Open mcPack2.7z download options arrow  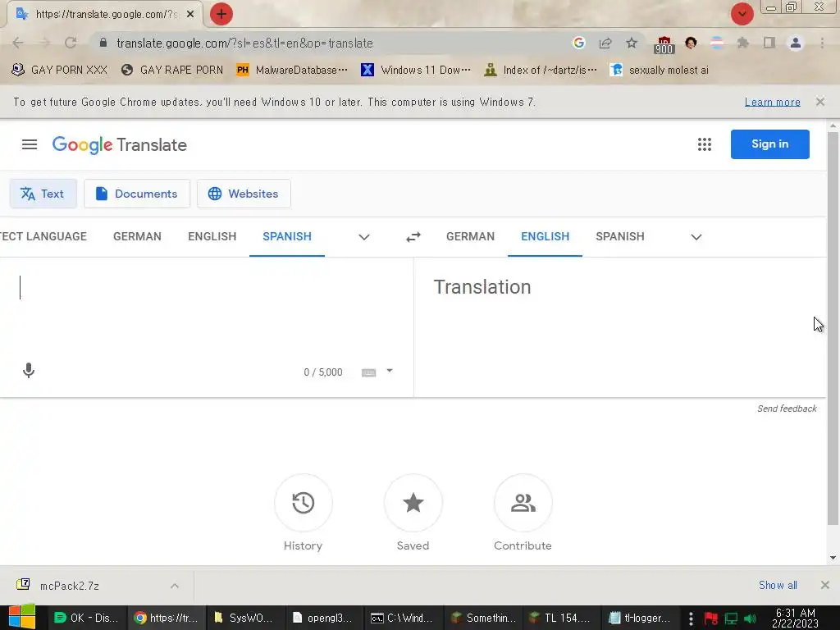175,586
